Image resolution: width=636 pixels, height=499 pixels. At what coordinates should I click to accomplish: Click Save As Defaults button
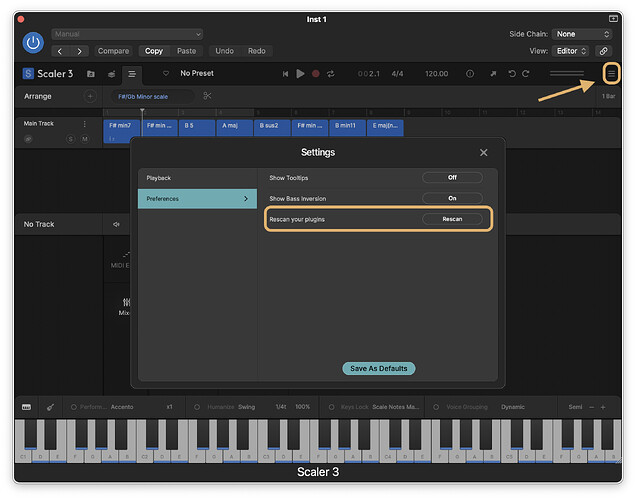[378, 368]
